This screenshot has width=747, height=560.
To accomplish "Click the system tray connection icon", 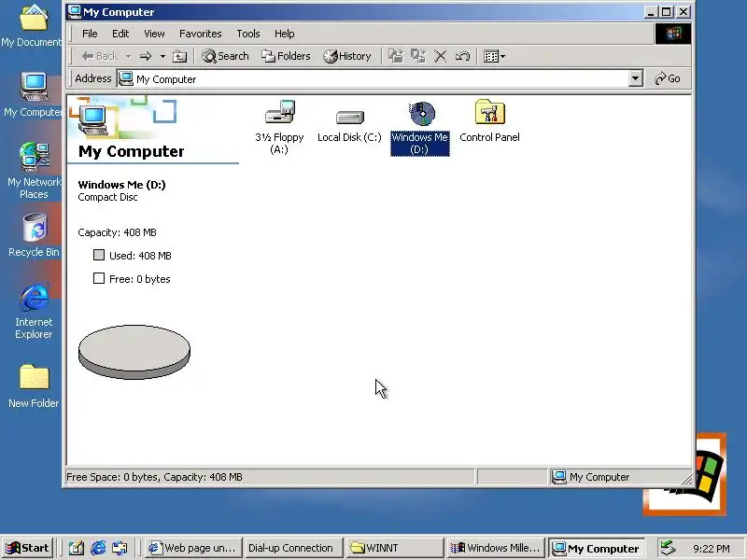I will [668, 548].
